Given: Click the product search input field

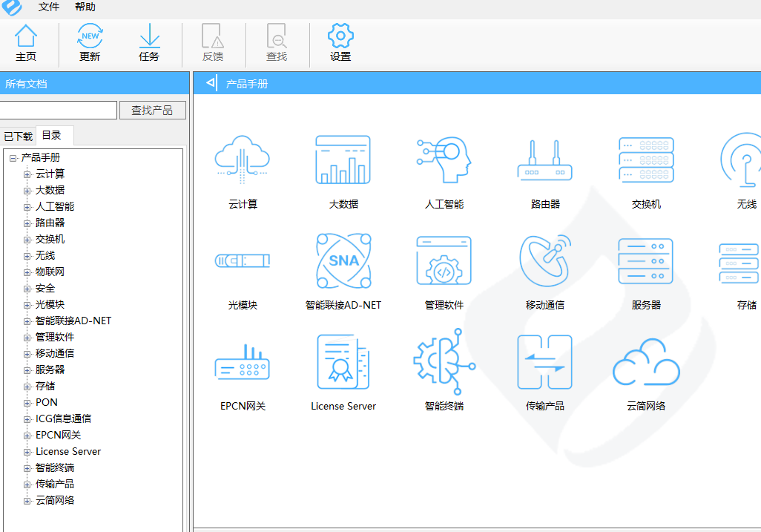Looking at the screenshot, I should (x=58, y=111).
